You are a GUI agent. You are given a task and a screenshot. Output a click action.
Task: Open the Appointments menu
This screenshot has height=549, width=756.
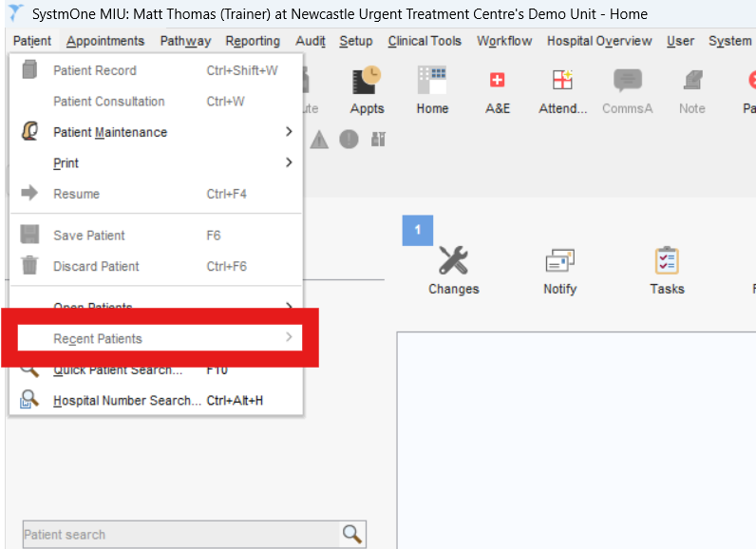click(x=105, y=41)
